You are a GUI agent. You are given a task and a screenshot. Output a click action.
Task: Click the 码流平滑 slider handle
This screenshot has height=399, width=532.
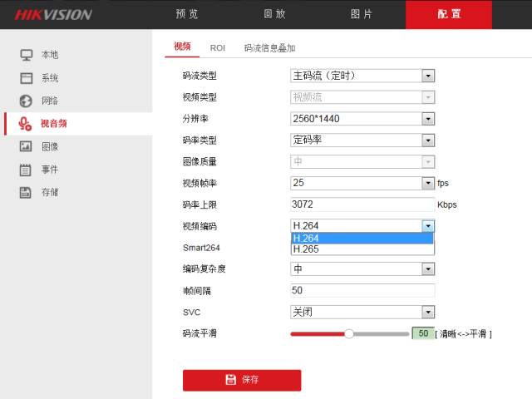pyautogui.click(x=349, y=333)
